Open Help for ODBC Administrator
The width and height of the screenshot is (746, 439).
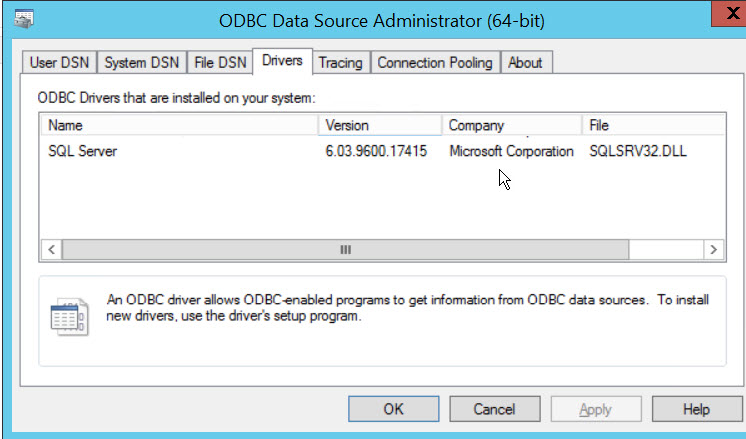point(697,409)
